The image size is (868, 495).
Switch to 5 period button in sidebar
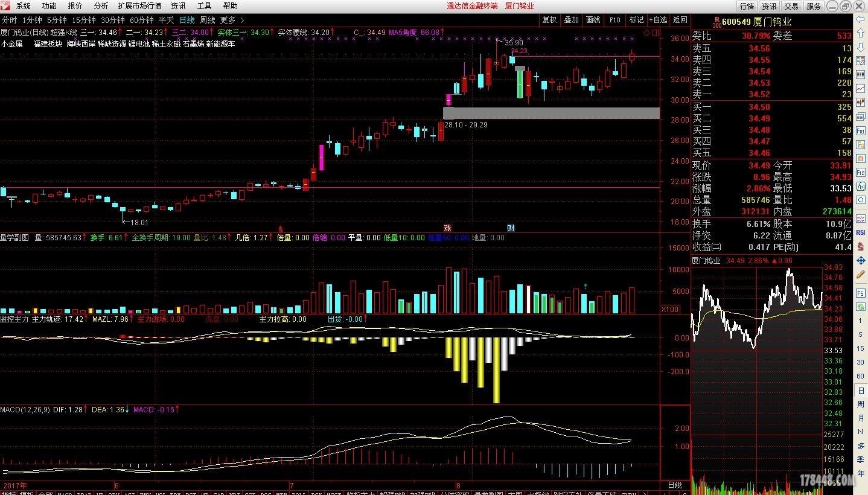(x=860, y=334)
